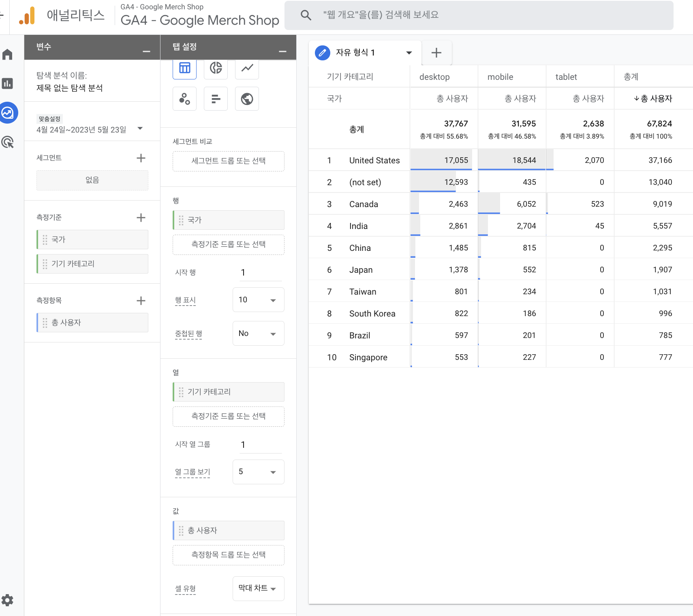Select the table visualization icon

coord(185,68)
